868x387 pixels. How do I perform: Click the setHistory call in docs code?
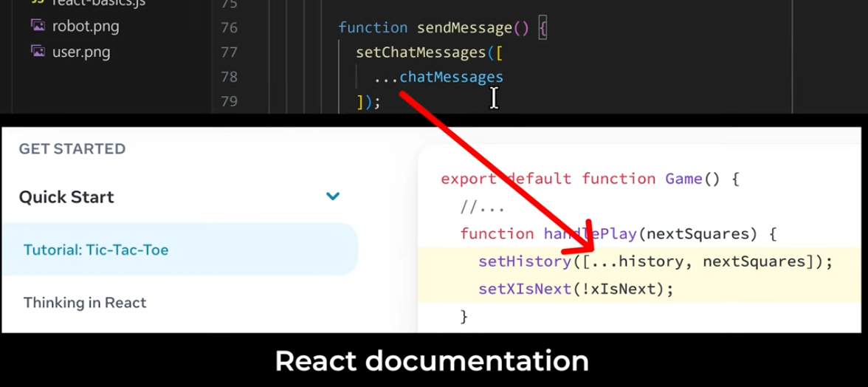click(524, 261)
